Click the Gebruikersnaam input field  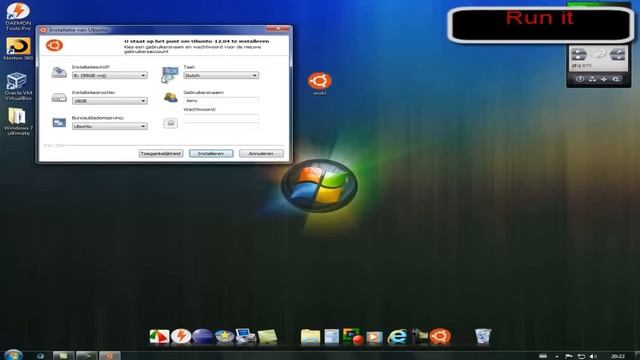[221, 100]
